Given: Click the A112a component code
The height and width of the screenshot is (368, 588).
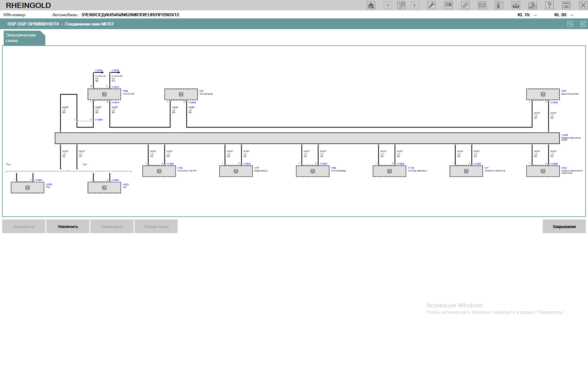Looking at the screenshot, I should click(411, 168).
